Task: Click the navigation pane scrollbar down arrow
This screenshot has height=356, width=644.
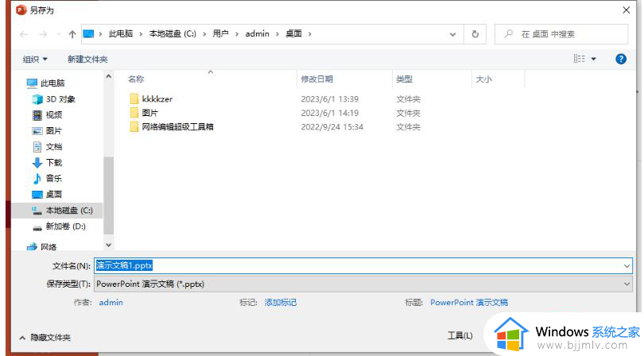Action: click(108, 245)
